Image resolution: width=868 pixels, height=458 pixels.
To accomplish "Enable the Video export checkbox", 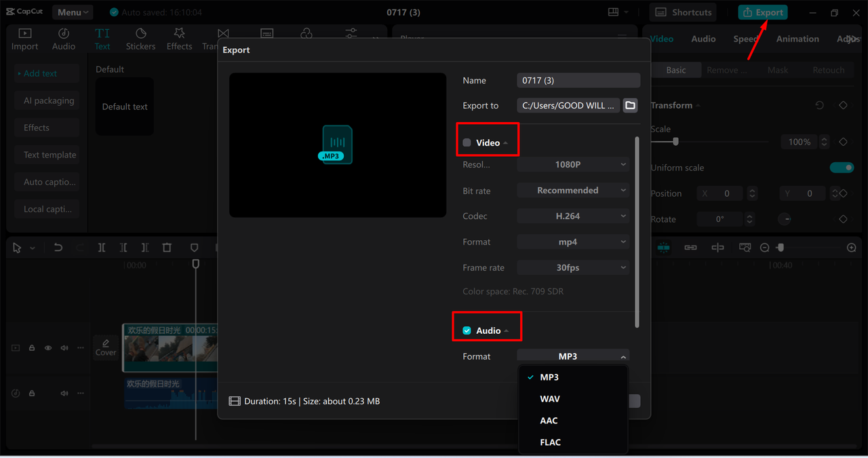I will [467, 142].
